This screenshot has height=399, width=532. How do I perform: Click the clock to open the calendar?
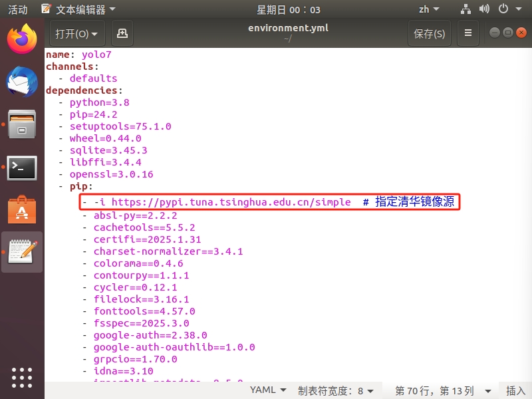tap(289, 9)
